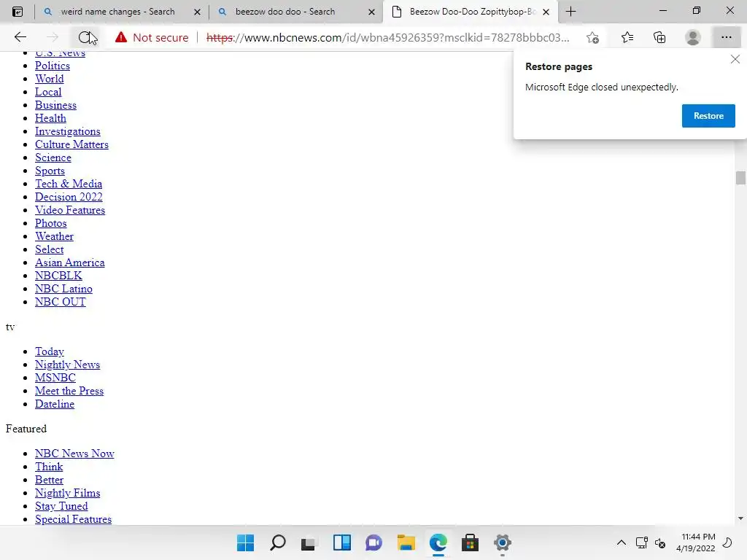Image resolution: width=747 pixels, height=560 pixels.
Task: Open the Special Features link
Action: tap(73, 519)
